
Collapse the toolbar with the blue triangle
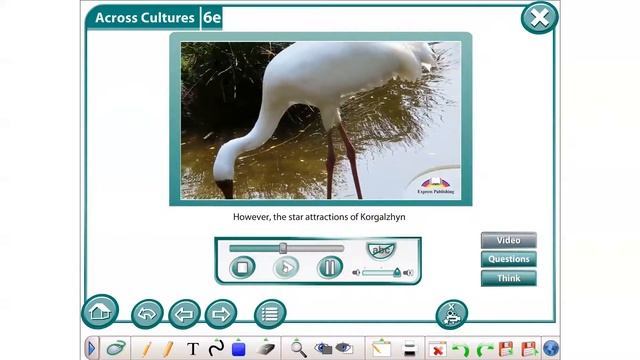(91, 349)
